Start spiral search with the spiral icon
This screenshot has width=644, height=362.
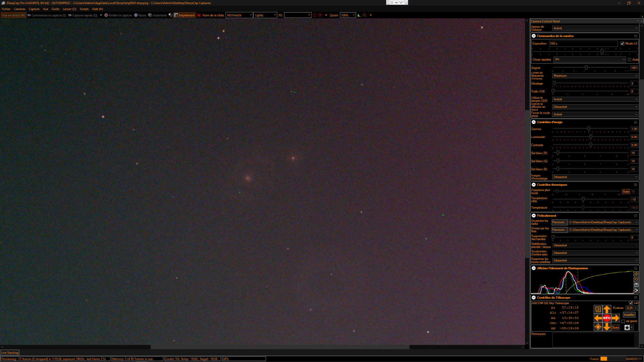pos(598,309)
